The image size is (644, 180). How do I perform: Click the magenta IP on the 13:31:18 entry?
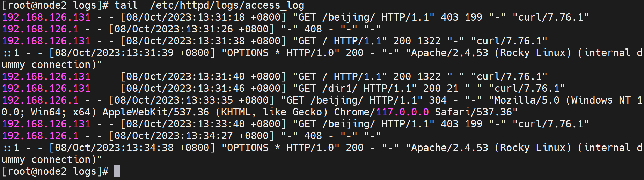click(46, 17)
